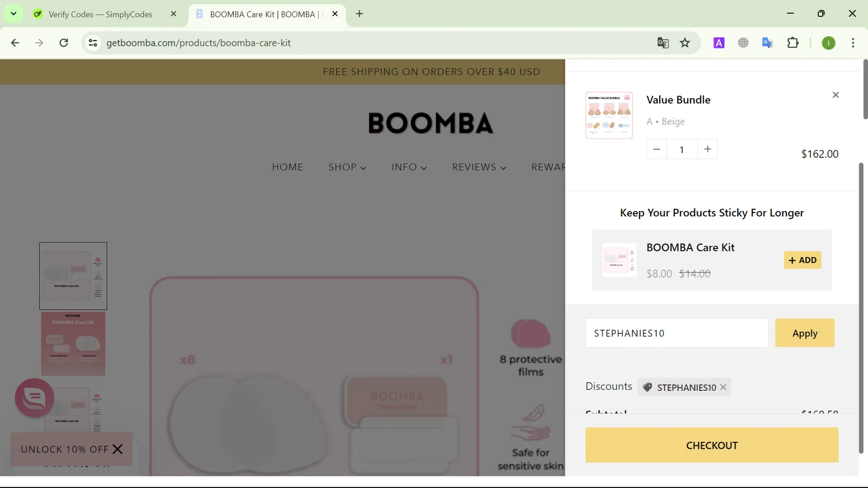Click the globe extension icon

click(x=744, y=43)
